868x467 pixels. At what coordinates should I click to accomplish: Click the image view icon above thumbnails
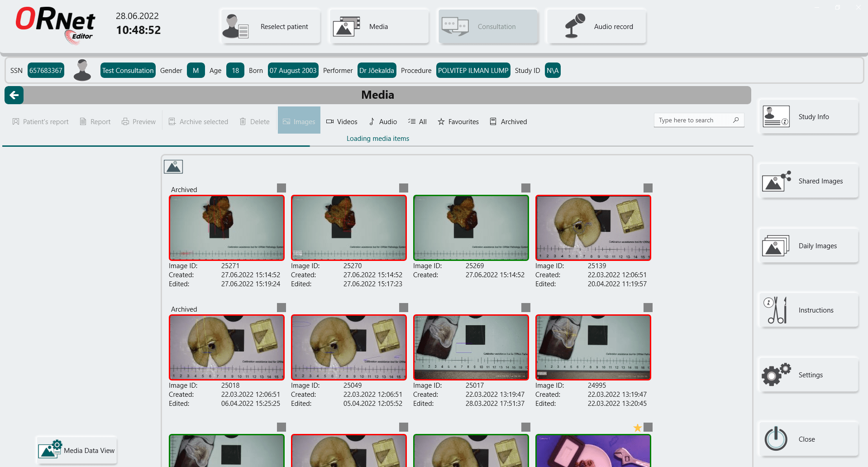173,167
